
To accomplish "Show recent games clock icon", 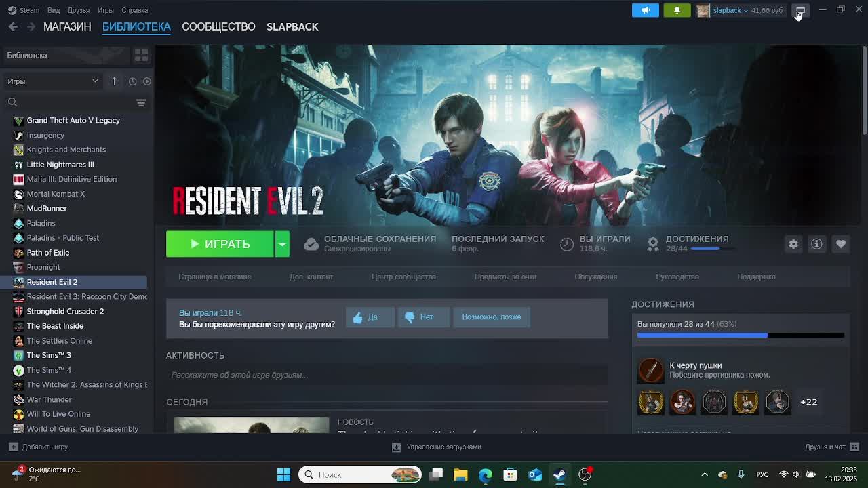I will click(132, 81).
